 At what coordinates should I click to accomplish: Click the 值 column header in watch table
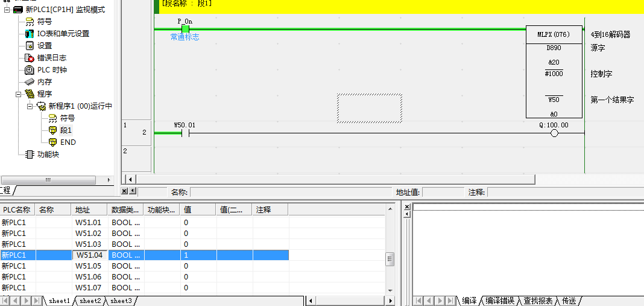tap(188, 210)
